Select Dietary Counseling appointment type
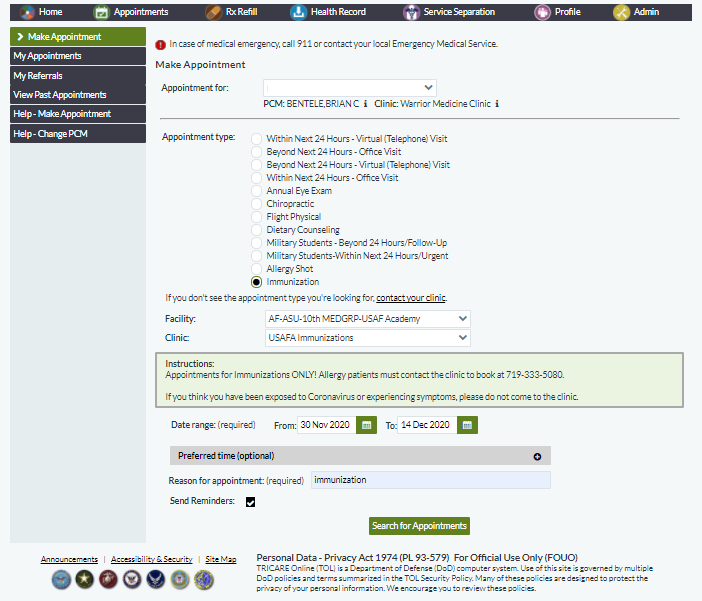702x601 pixels. [x=256, y=230]
